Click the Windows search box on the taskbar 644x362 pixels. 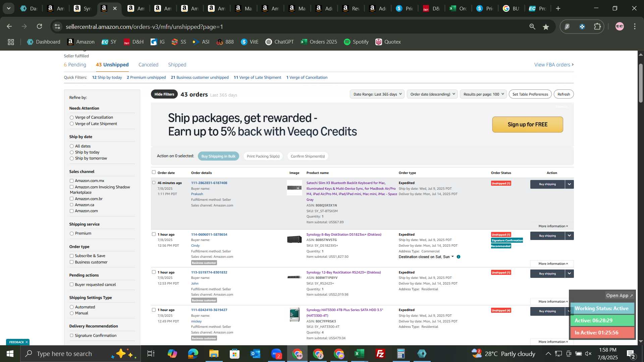[x=80, y=354]
